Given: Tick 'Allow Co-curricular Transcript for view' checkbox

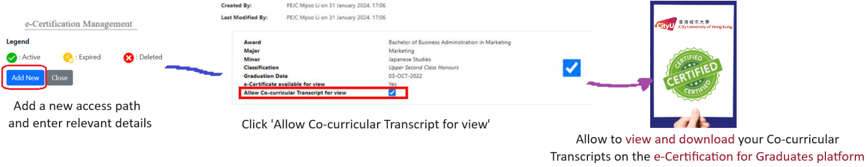Looking at the screenshot, I should click(392, 92).
